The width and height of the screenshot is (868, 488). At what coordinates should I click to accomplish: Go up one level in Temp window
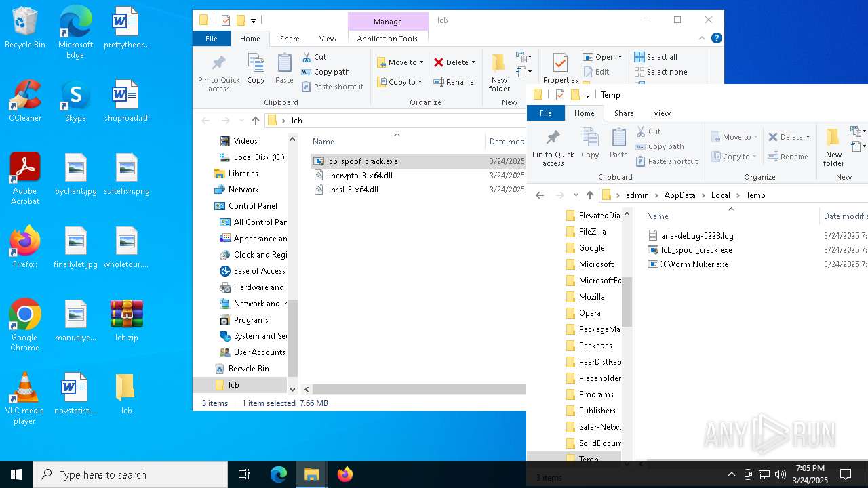(589, 195)
